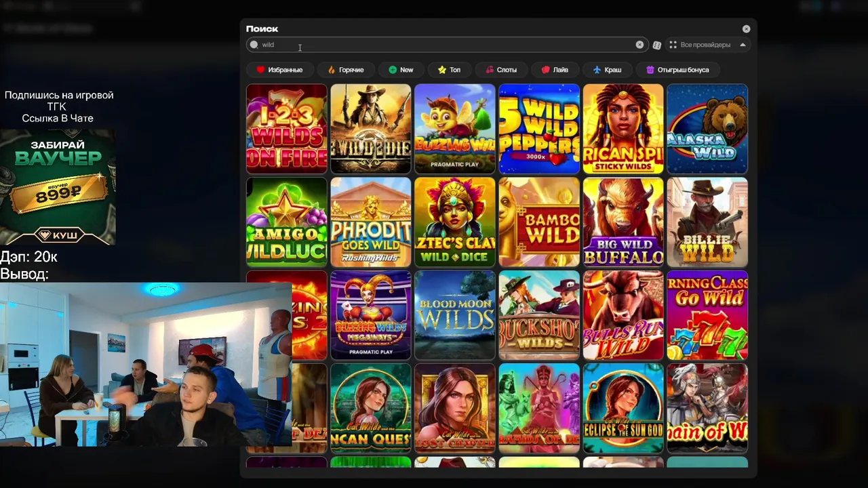This screenshot has height=488, width=868.
Task: Open Aztec's Claw Wild Dice game
Action: (x=455, y=222)
